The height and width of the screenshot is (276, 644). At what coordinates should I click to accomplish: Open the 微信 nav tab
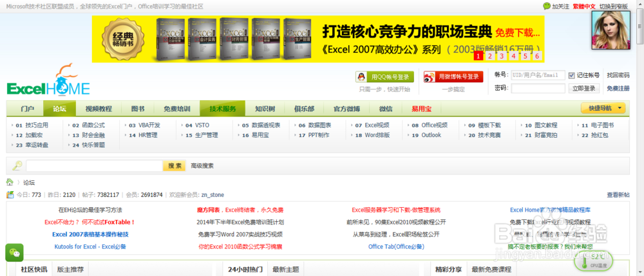click(x=386, y=109)
